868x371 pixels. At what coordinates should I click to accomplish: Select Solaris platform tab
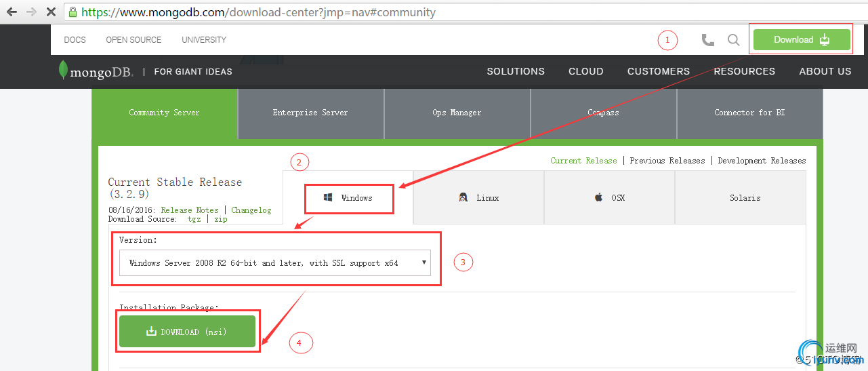741,198
